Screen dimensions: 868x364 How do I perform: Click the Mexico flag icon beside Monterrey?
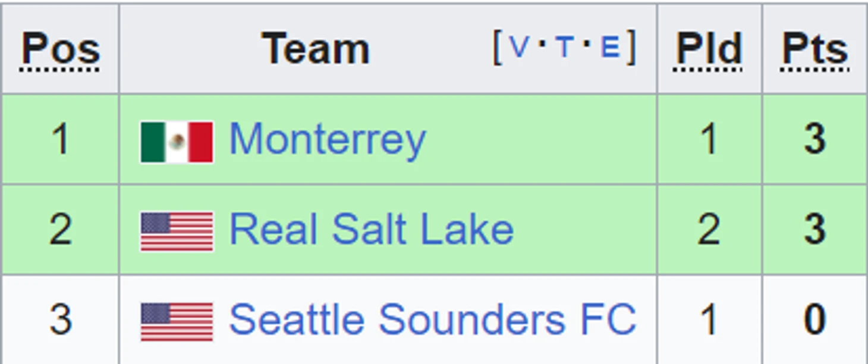177,142
